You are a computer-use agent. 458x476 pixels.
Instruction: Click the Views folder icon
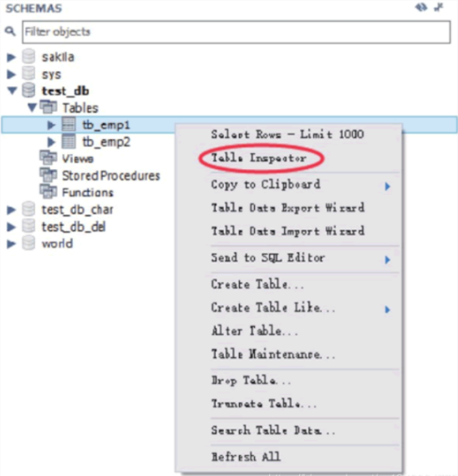pos(48,157)
